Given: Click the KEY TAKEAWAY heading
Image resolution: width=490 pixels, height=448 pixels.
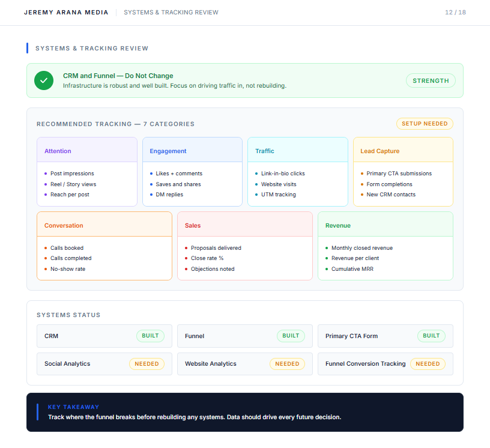Looking at the screenshot, I should point(73,407).
